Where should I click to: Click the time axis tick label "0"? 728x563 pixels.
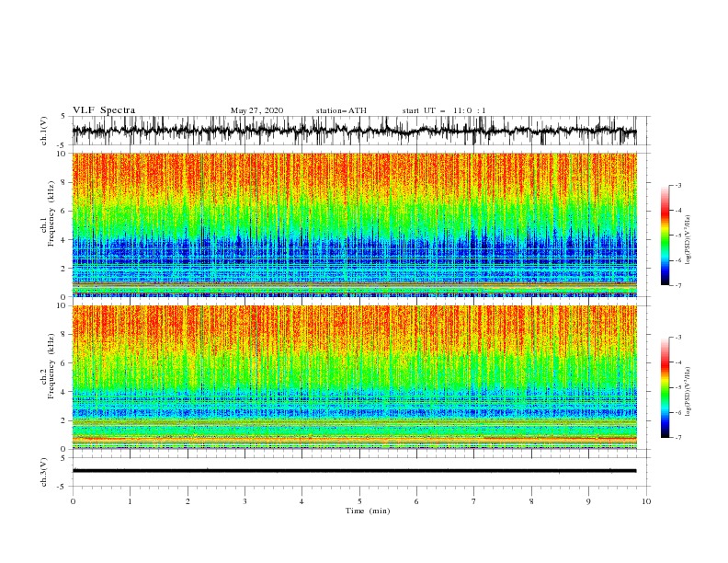point(73,501)
